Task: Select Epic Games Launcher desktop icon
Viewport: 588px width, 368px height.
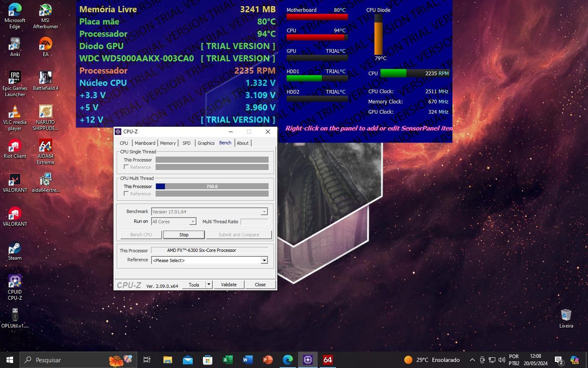Action: [x=15, y=84]
